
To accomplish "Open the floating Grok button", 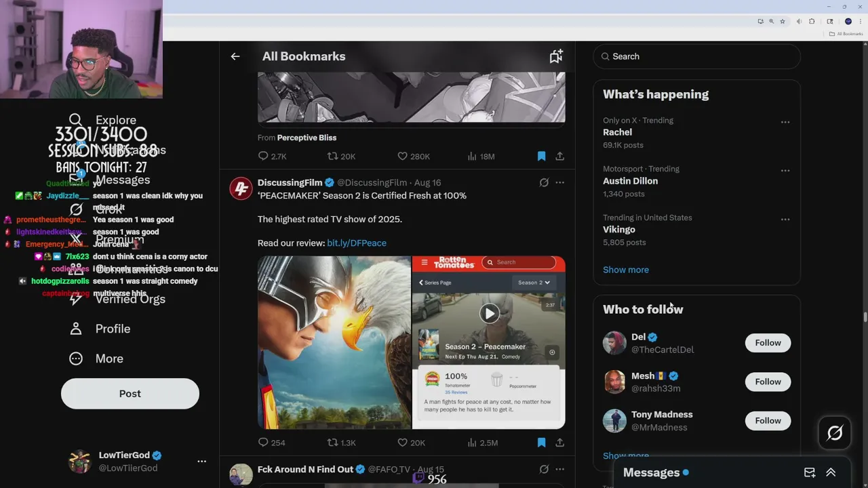I will click(835, 432).
